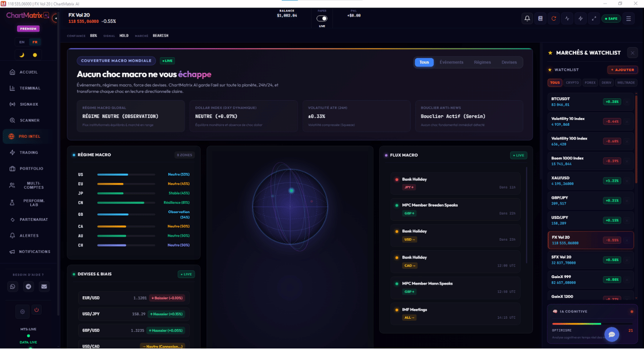644x352 pixels.
Task: Open the notifications bell in the top bar
Action: [x=527, y=19]
